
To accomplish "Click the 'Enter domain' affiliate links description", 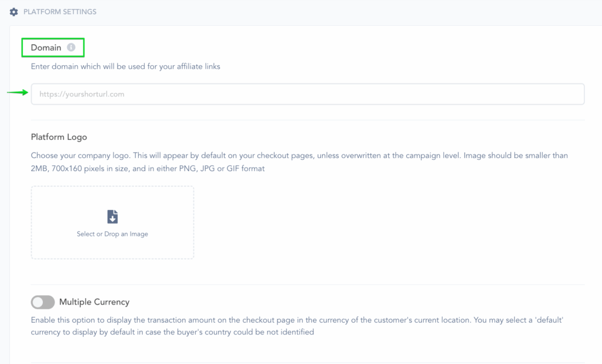I will click(126, 66).
